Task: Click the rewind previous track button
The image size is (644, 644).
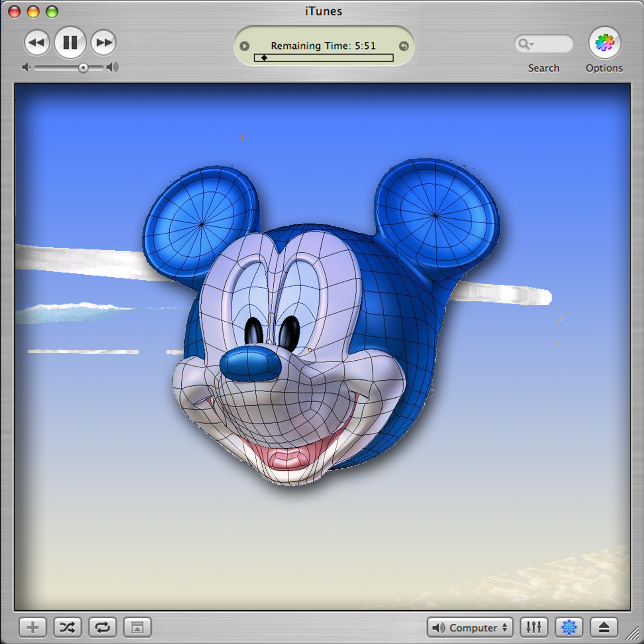Action: point(37,43)
